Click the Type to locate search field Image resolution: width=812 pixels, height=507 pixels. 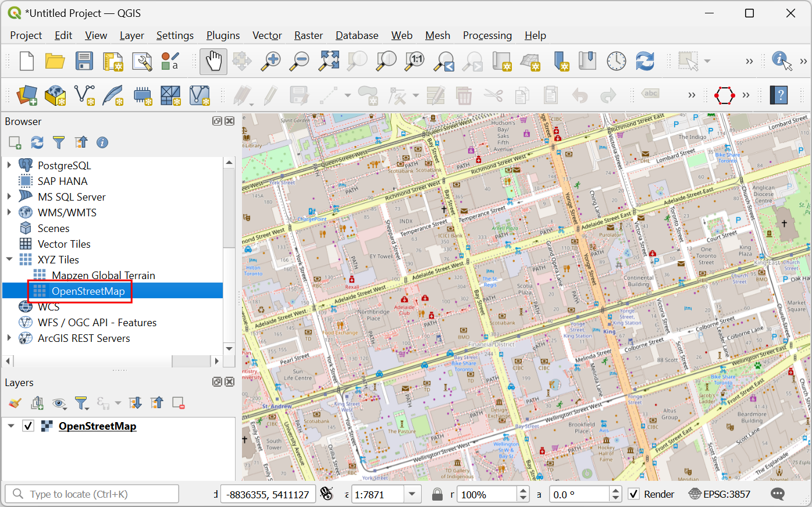coord(99,494)
